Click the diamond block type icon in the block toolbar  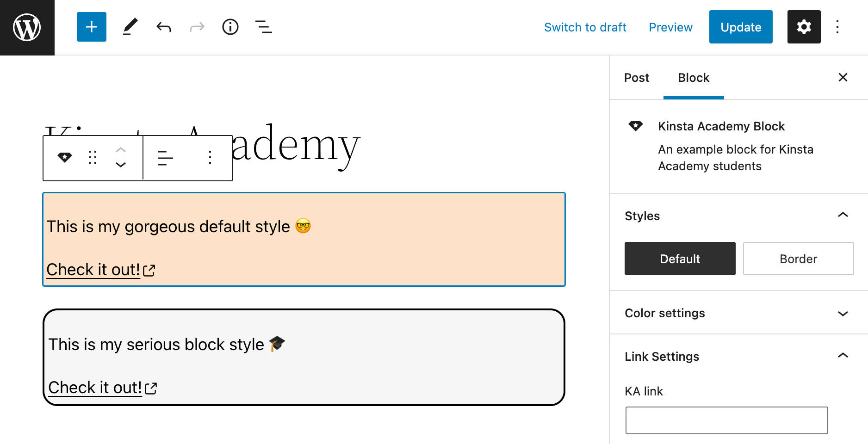65,158
